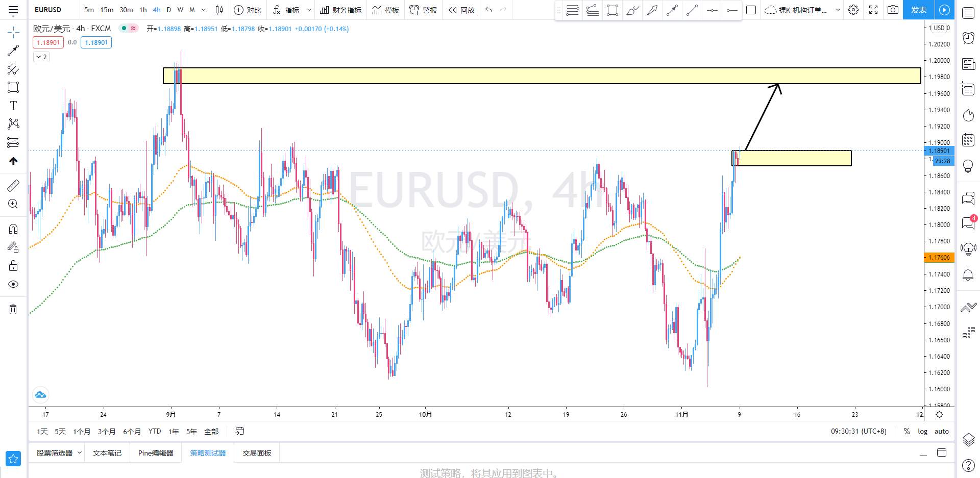The image size is (980, 478).
Task: Open the prediction and measurement tools
Action: tap(13, 142)
